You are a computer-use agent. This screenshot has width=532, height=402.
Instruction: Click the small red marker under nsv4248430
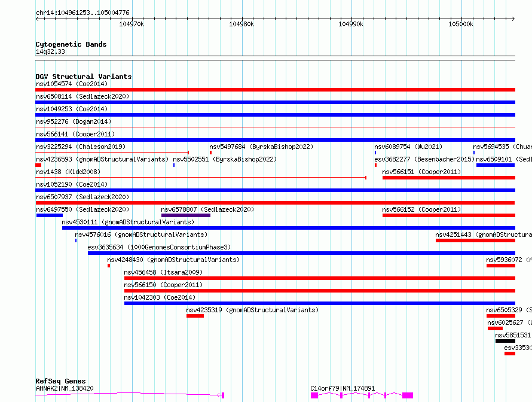[109, 266]
